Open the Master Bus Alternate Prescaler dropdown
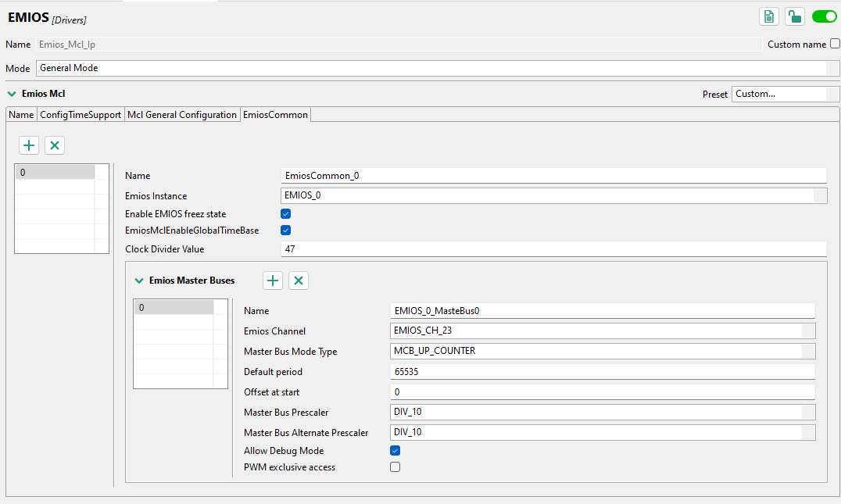841x504 pixels. (x=603, y=433)
